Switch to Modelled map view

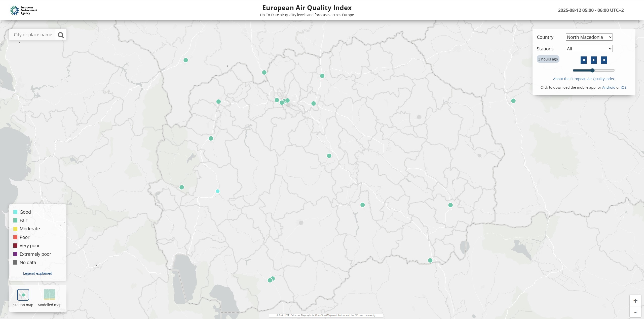pyautogui.click(x=49, y=295)
